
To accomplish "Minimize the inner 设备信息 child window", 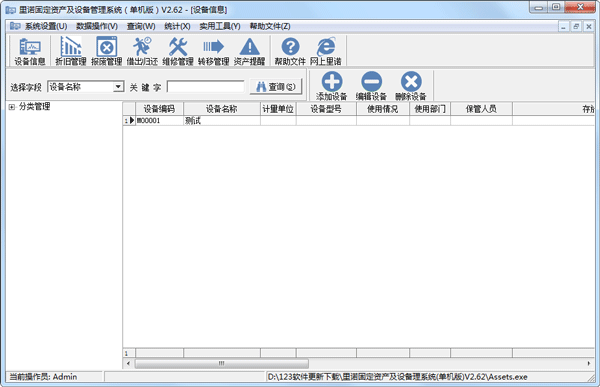I will click(x=563, y=26).
